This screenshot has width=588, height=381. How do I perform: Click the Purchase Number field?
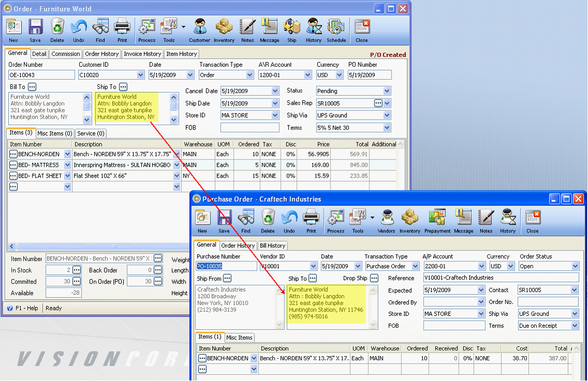point(226,266)
